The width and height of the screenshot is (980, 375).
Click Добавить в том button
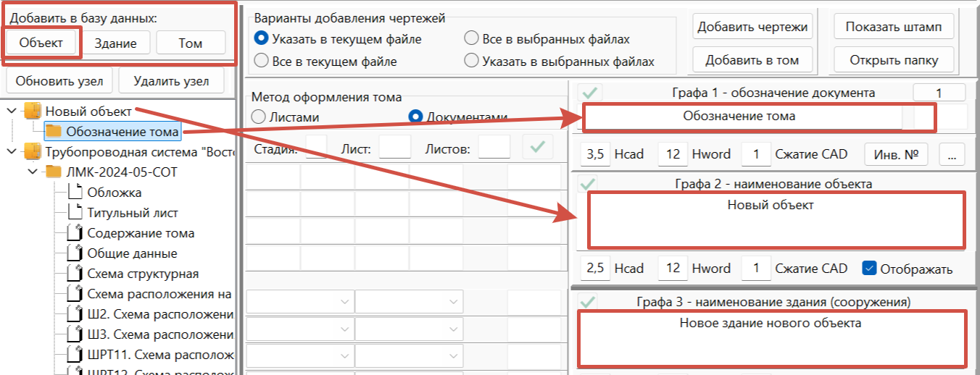click(x=752, y=60)
